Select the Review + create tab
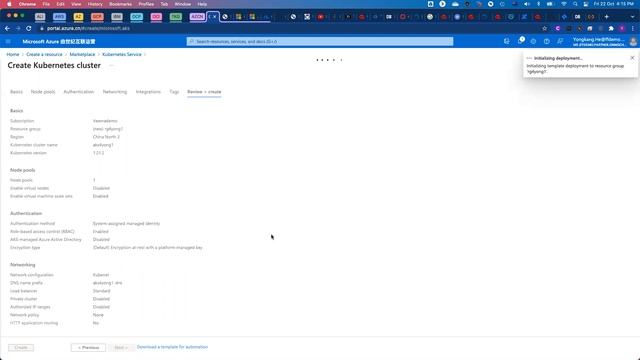The width and height of the screenshot is (640, 360). [x=204, y=92]
